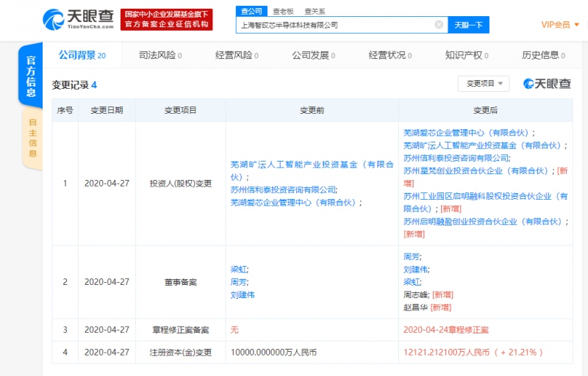
Task: Expand the 变更项目 filter dropdown
Action: click(484, 84)
